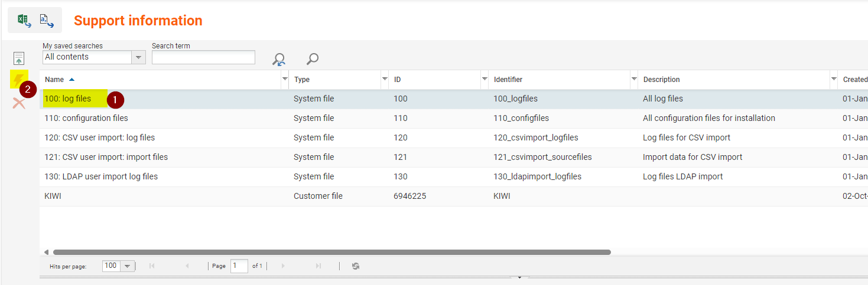Image resolution: width=868 pixels, height=285 pixels.
Task: Run search with the magnifying glass icon
Action: [313, 58]
